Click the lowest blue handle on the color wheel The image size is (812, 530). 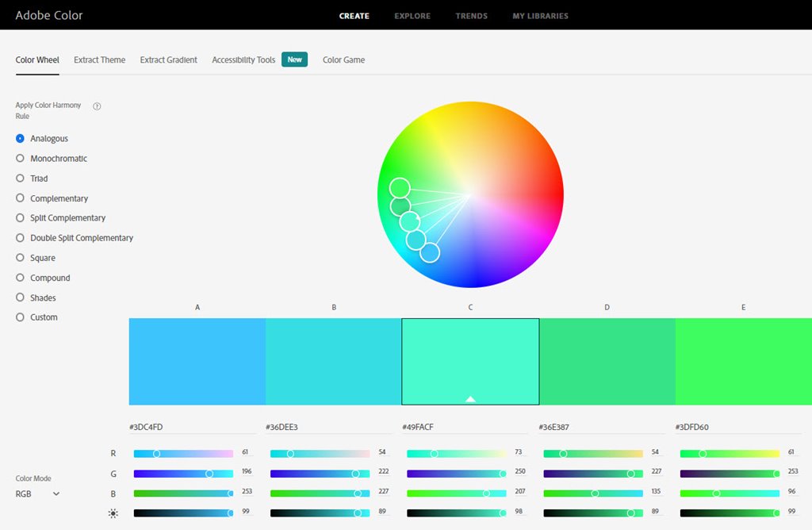[x=429, y=252]
